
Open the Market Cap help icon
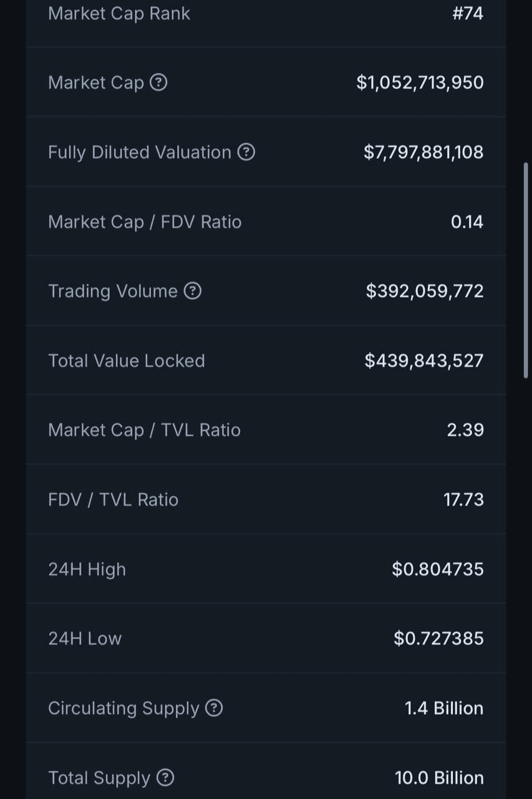click(159, 82)
